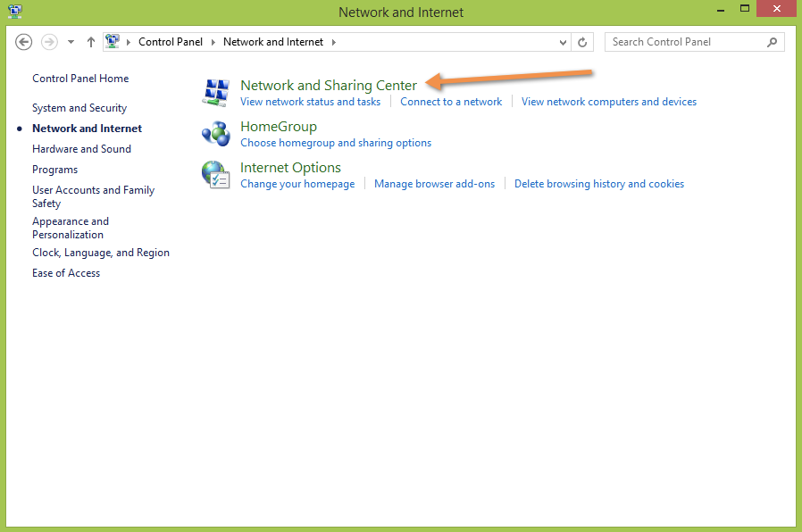The width and height of the screenshot is (802, 532).
Task: Click the HomeGroup globe icon
Action: click(216, 133)
